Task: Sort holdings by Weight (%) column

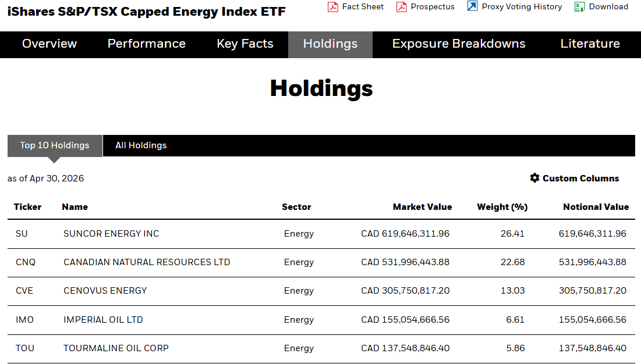Action: click(502, 207)
